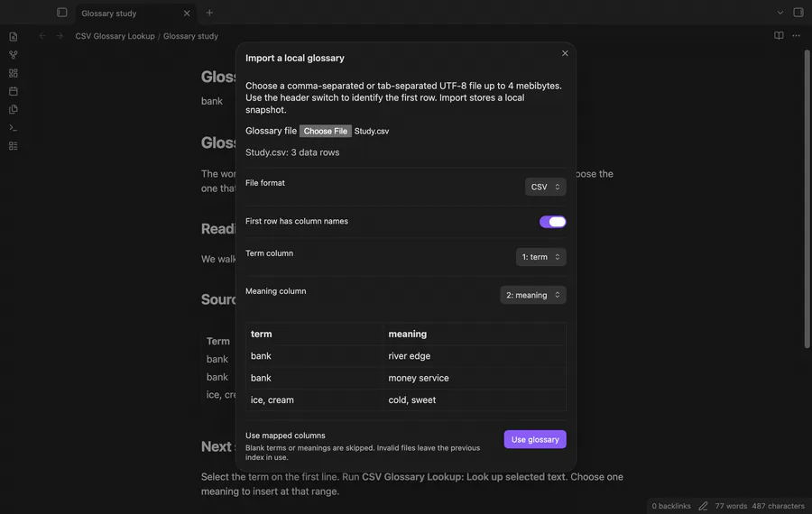Disable First row has column names switch
The height and width of the screenshot is (514, 812).
(x=552, y=222)
